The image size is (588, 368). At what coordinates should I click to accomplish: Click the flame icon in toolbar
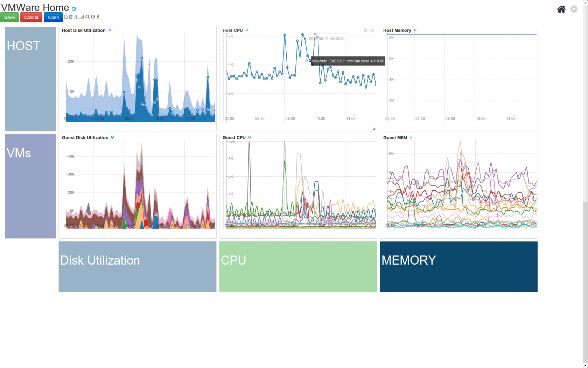[x=98, y=17]
